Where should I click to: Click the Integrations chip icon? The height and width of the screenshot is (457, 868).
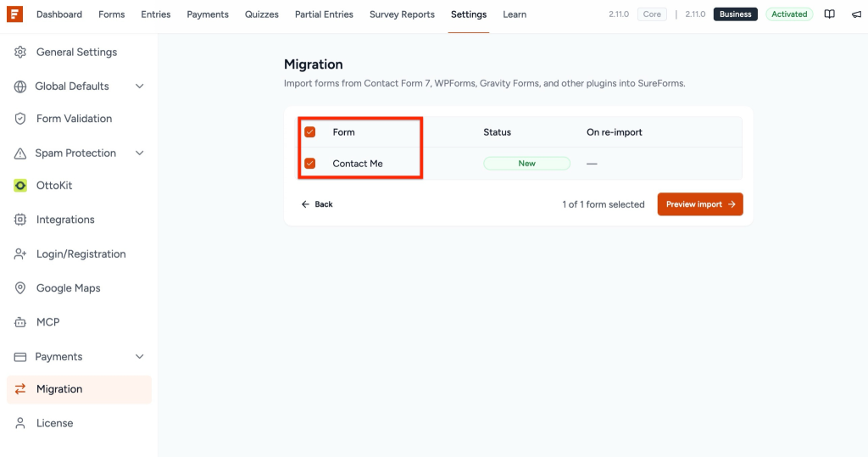[20, 220]
